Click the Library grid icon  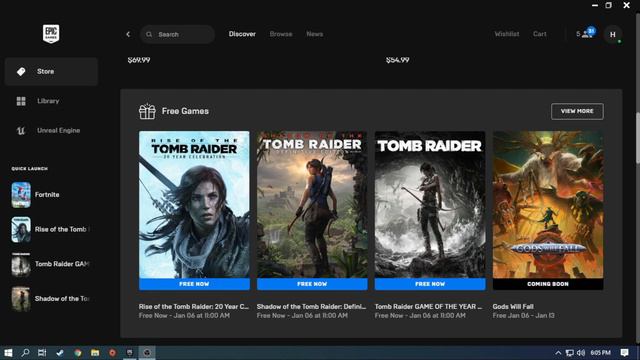point(21,101)
